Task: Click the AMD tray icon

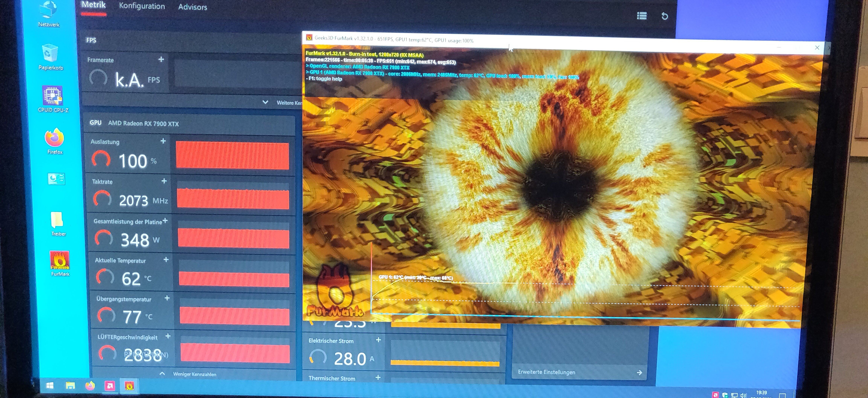Action: (x=715, y=395)
